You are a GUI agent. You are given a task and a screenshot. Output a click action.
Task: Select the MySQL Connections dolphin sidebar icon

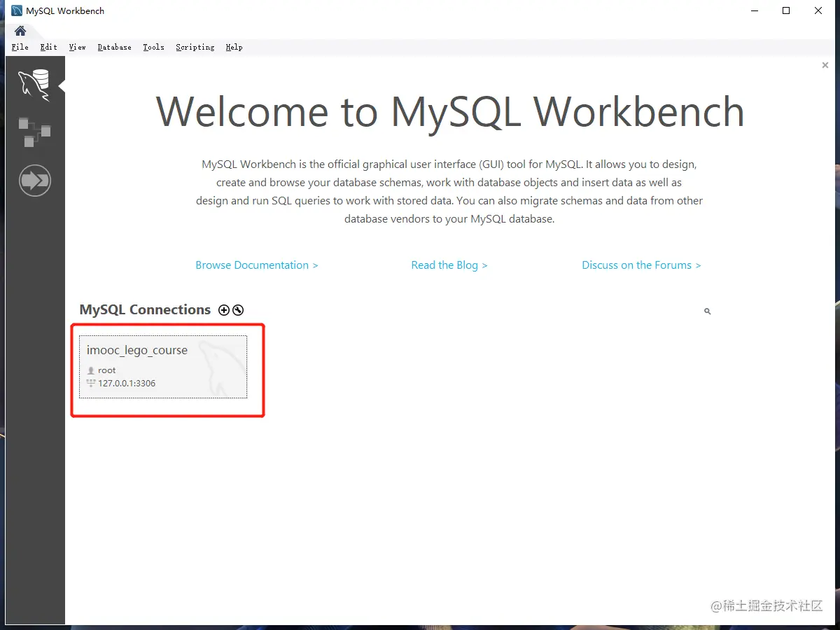[34, 85]
